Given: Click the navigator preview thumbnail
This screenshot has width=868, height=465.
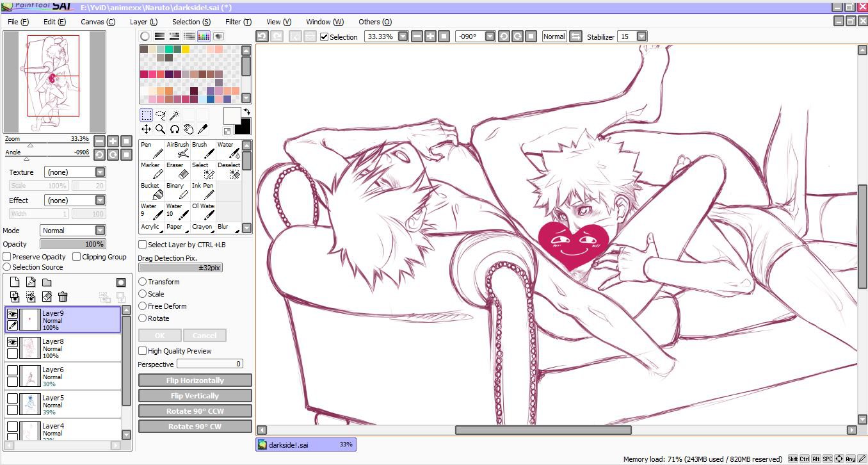Looking at the screenshot, I should [x=54, y=82].
